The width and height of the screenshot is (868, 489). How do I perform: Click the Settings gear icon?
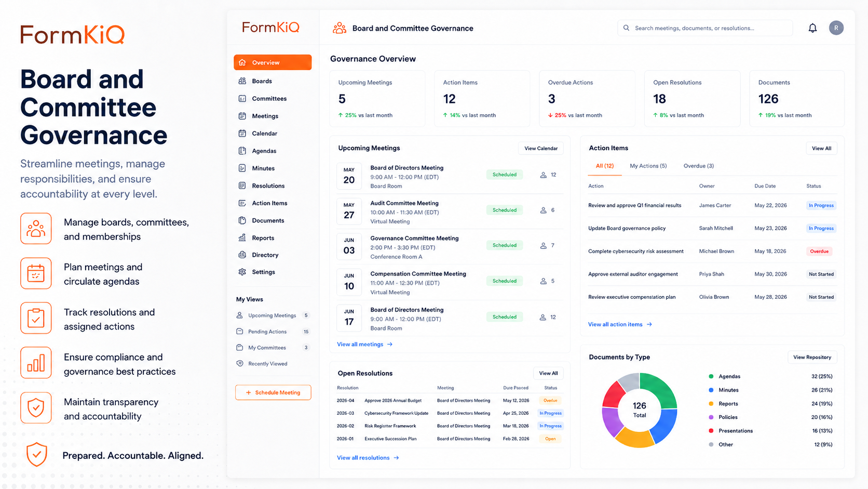[x=242, y=272]
